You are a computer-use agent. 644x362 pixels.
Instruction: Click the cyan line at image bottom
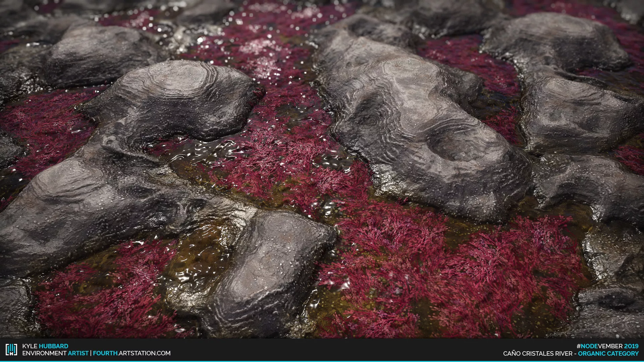322,361
